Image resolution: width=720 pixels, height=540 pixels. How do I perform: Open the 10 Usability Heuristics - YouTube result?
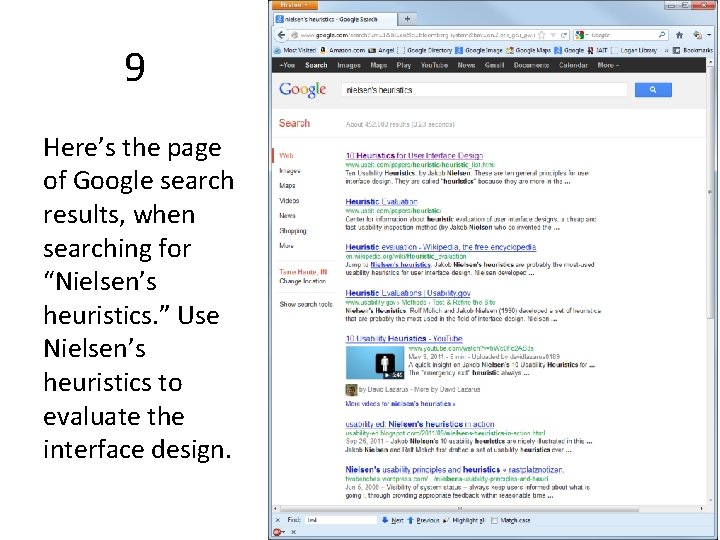coord(404,338)
